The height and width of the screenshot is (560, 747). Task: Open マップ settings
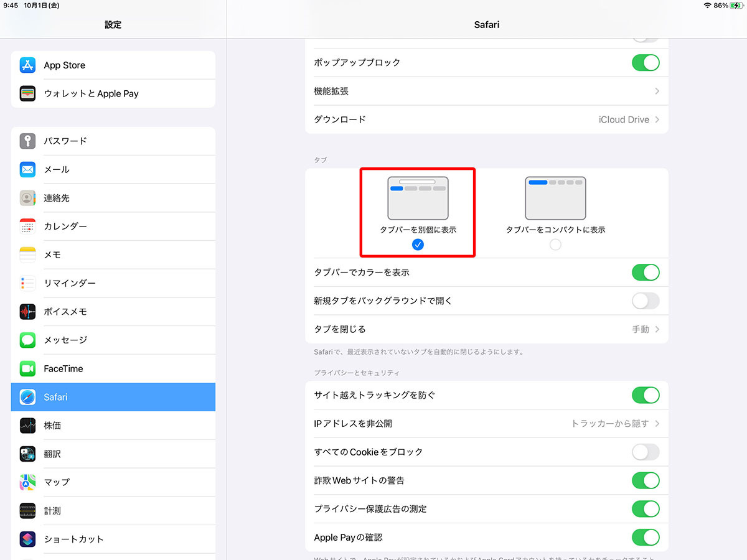coord(113,482)
